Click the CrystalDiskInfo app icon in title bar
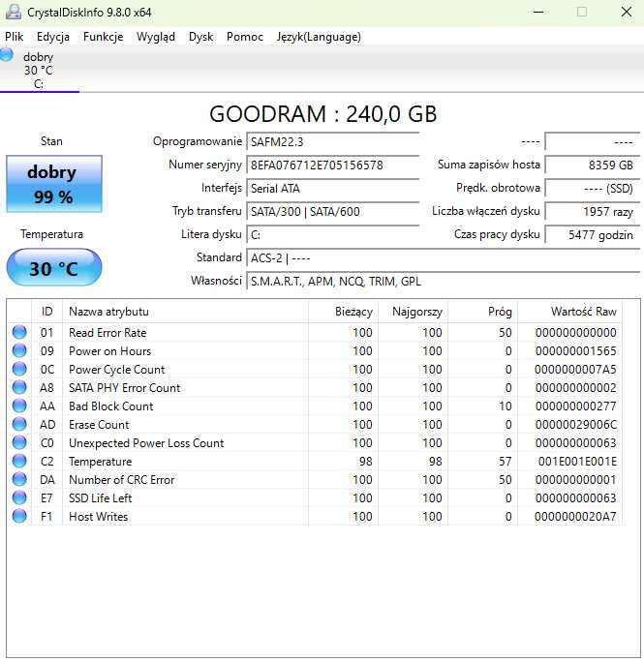Screen dimensions: 644x662 pos(13,12)
